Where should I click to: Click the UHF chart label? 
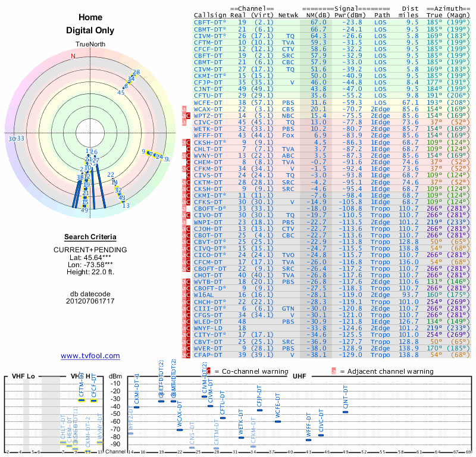coord(299,376)
